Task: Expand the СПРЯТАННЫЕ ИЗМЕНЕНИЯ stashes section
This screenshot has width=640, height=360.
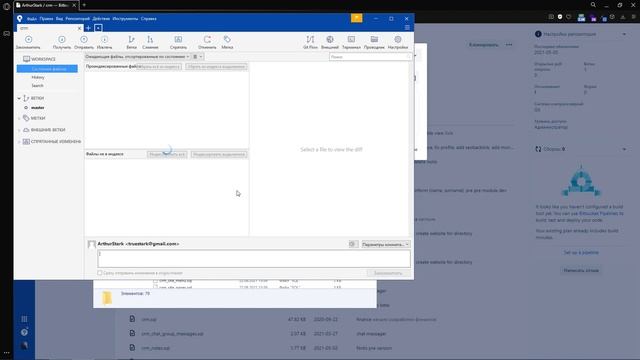Action: point(19,142)
